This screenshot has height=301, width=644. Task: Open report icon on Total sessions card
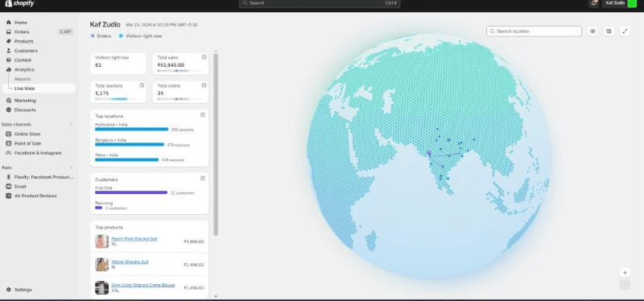[x=142, y=85]
